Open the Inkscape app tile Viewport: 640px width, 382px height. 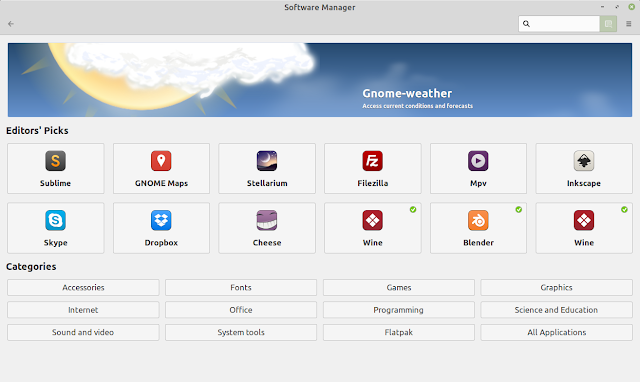pos(584,168)
